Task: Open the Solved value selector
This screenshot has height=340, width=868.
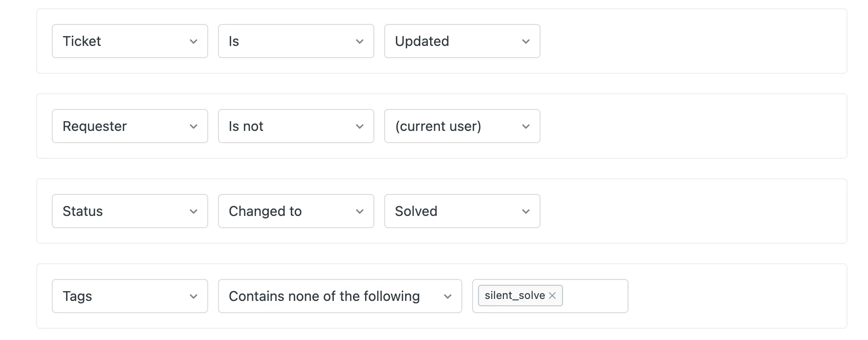Action: 462,211
